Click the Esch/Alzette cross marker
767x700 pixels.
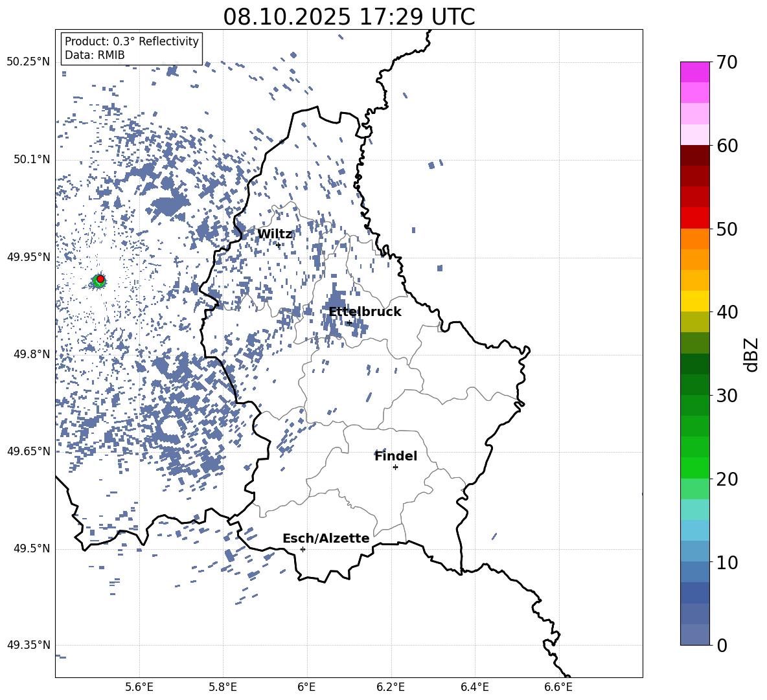tap(303, 549)
